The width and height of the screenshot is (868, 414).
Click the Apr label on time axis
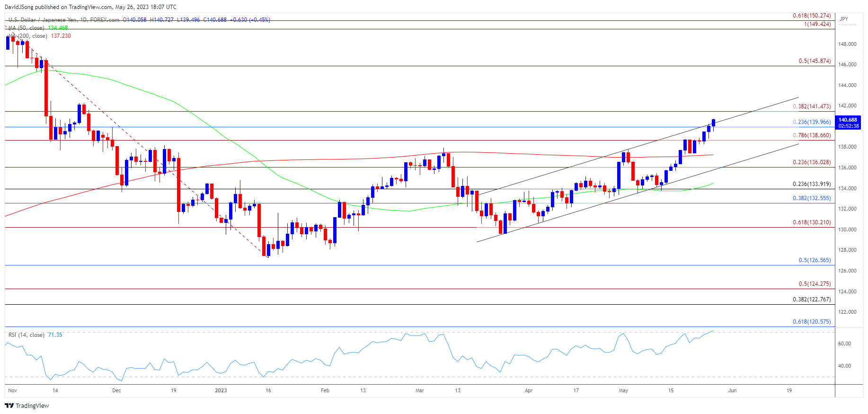click(529, 390)
